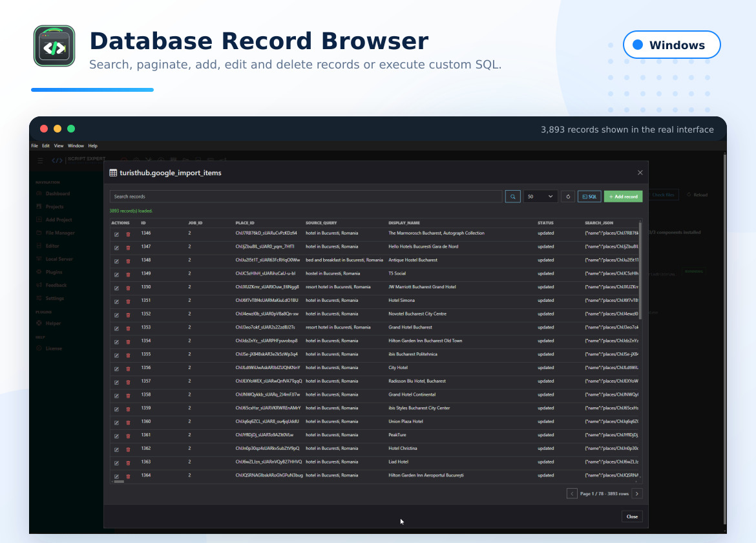The height and width of the screenshot is (543, 756).
Task: Edit record 1353
Action: tap(116, 328)
